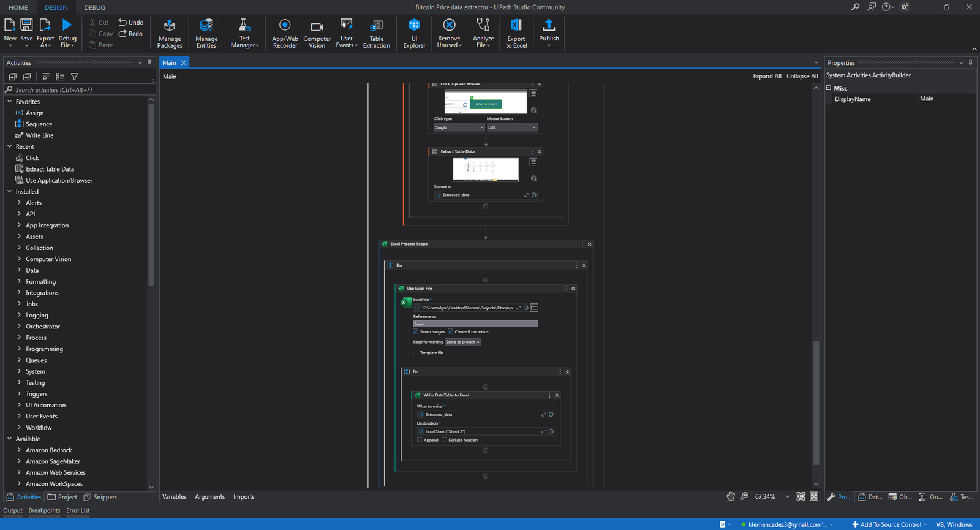This screenshot has width=980, height=530.
Task: Open the designer zoom magnifier tool
Action: click(744, 496)
